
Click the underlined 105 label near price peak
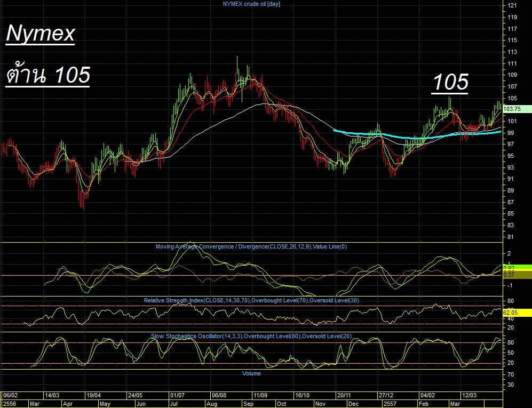(x=450, y=83)
